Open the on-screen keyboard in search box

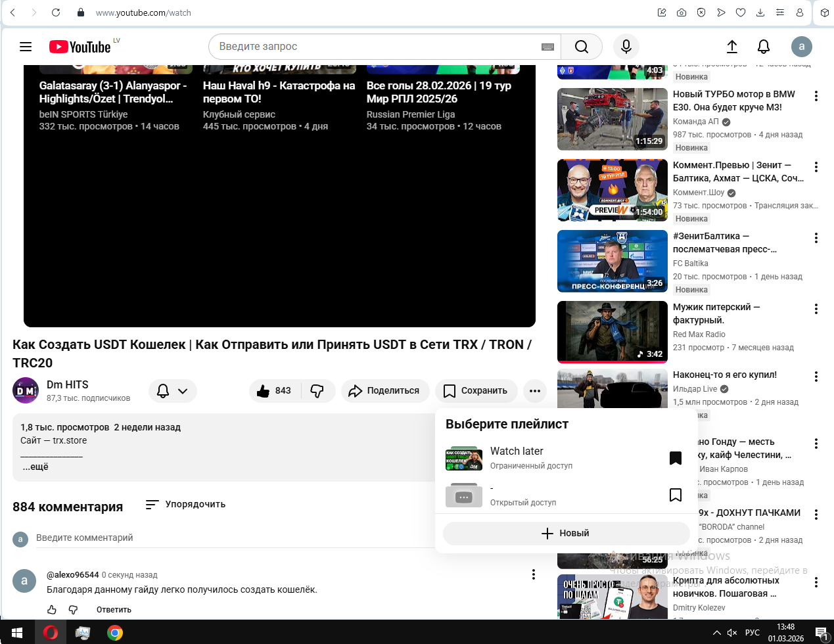pyautogui.click(x=547, y=47)
